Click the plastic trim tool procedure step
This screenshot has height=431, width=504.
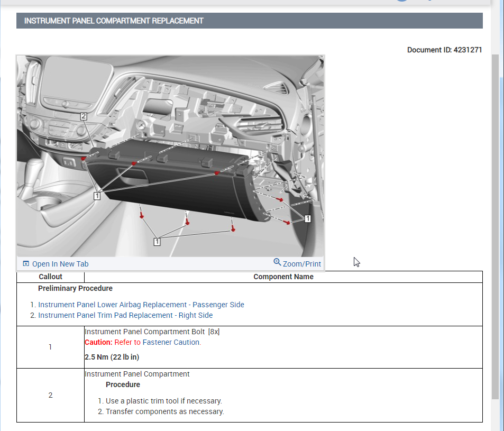click(x=163, y=401)
